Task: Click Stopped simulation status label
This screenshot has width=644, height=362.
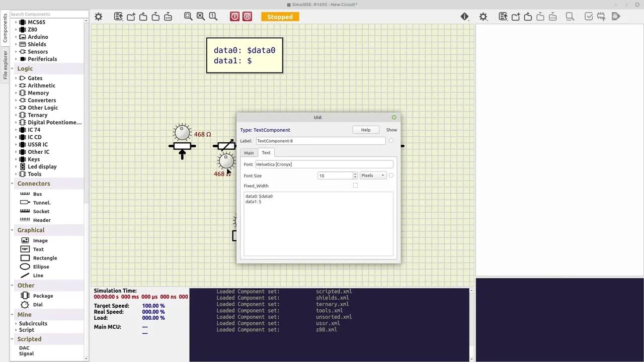Action: click(x=280, y=17)
